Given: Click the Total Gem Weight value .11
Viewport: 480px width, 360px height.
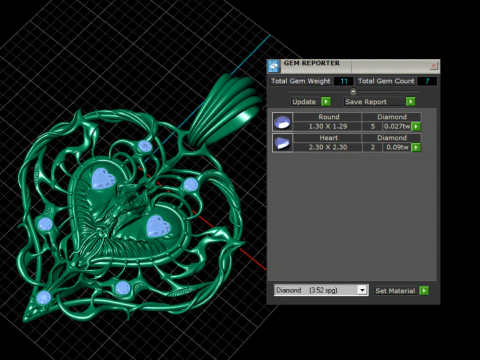Looking at the screenshot, I should click(343, 81).
